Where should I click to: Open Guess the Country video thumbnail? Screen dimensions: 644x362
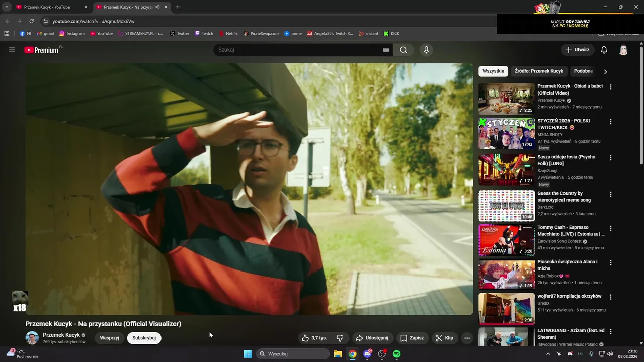pos(507,206)
